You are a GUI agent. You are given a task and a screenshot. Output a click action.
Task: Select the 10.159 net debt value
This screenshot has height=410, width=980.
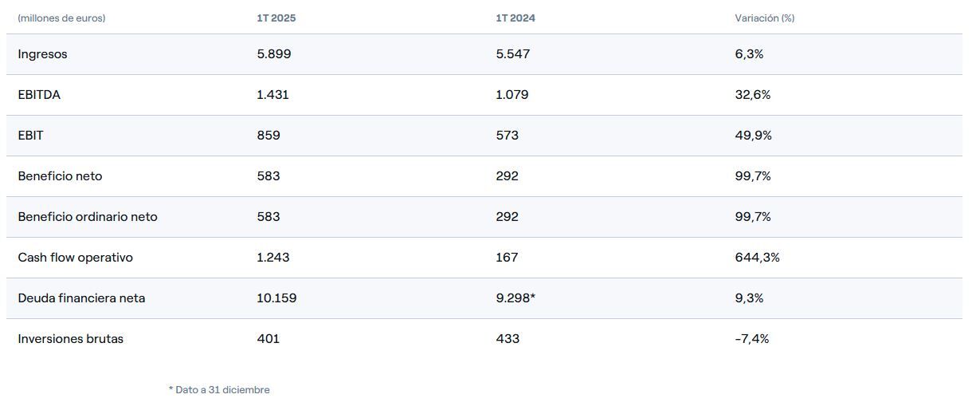(276, 298)
